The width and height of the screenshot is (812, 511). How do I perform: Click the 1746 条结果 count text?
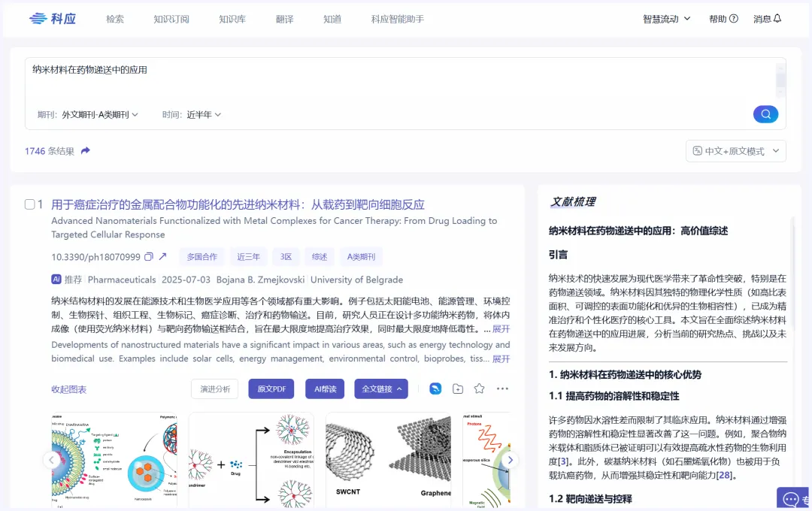(x=49, y=151)
